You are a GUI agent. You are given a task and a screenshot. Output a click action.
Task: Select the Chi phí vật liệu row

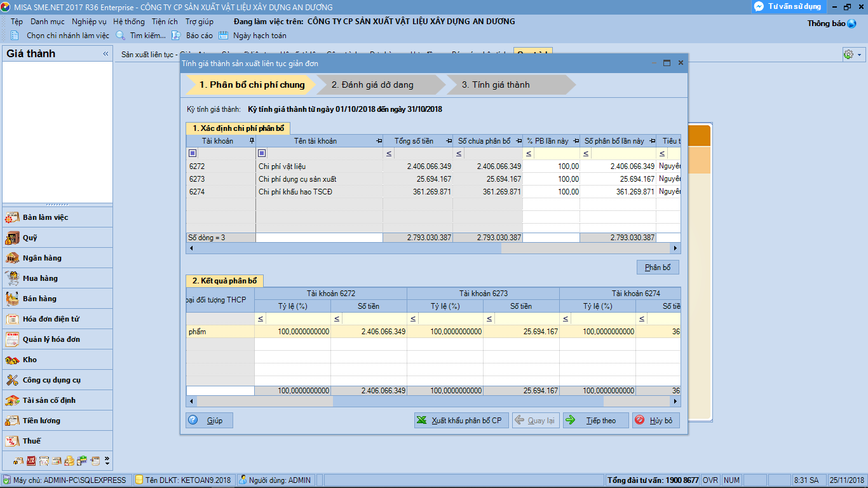(433, 166)
